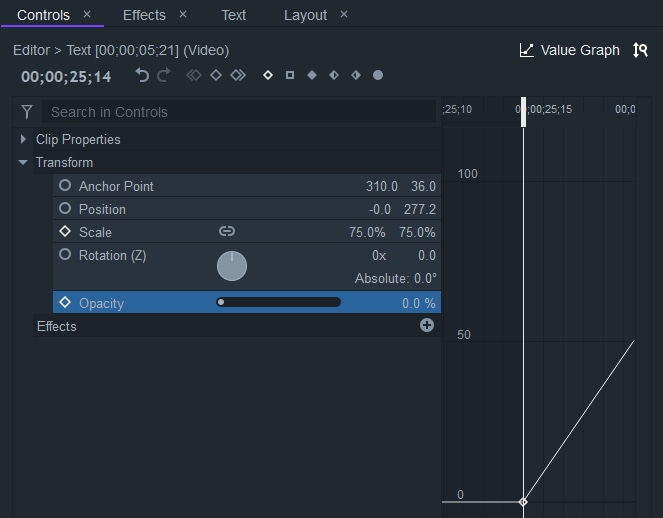663x518 pixels.
Task: Click the 00;00;25;14 timecode
Action: 66,76
